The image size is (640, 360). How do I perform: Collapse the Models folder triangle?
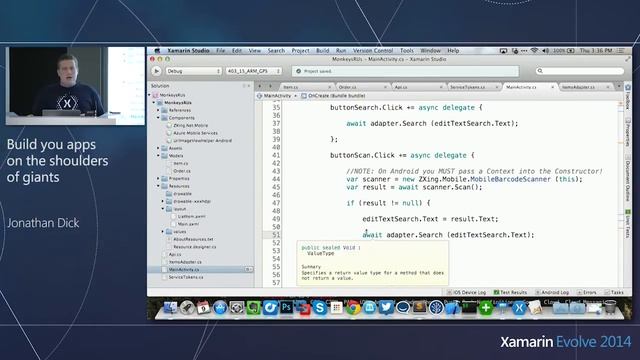pyautogui.click(x=158, y=156)
